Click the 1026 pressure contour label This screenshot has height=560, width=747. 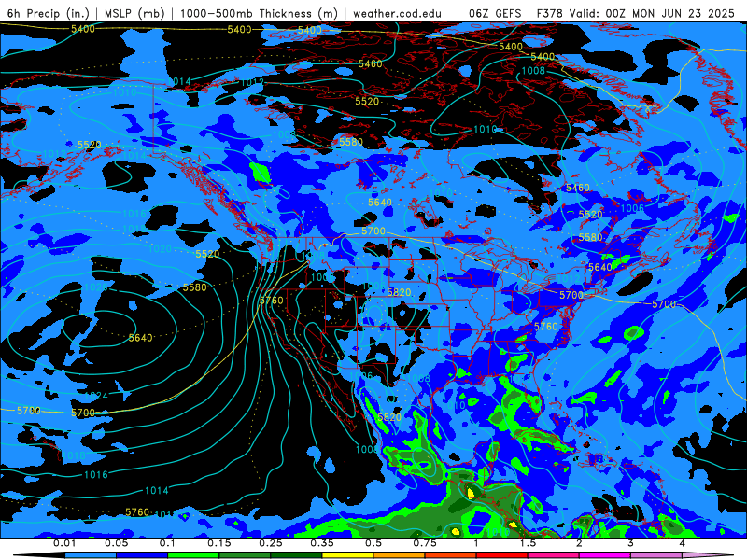(96, 287)
